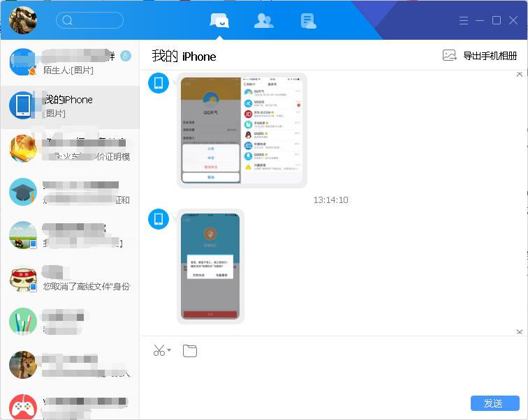Expand the screenshot options dropdown arrow

pos(169,350)
